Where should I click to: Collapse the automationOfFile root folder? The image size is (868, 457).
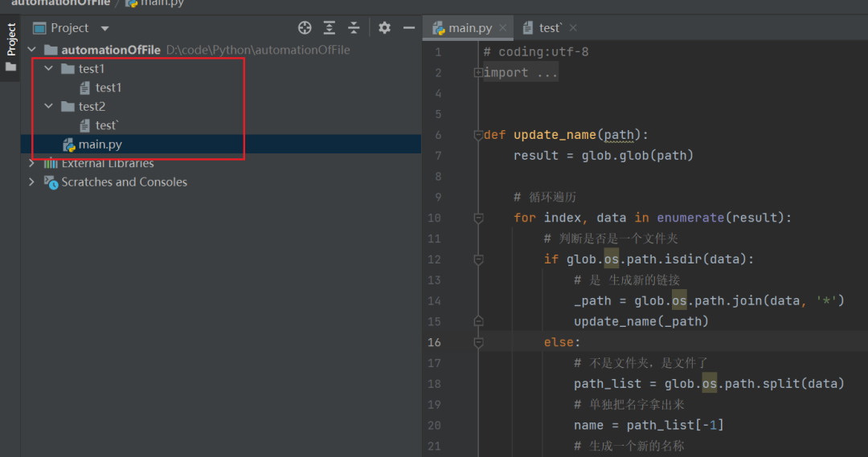point(32,50)
